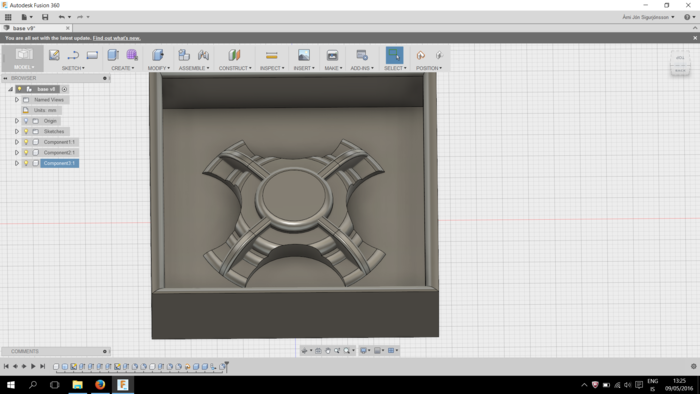Open the INSPECT menu
This screenshot has width=700, height=394.
[x=272, y=68]
